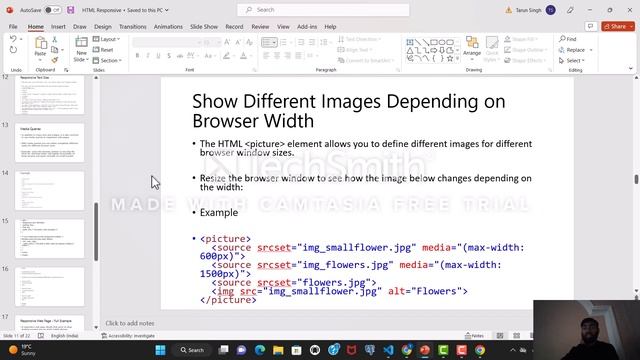Click the slide thumbnail panel scrollbar

(x=96, y=231)
